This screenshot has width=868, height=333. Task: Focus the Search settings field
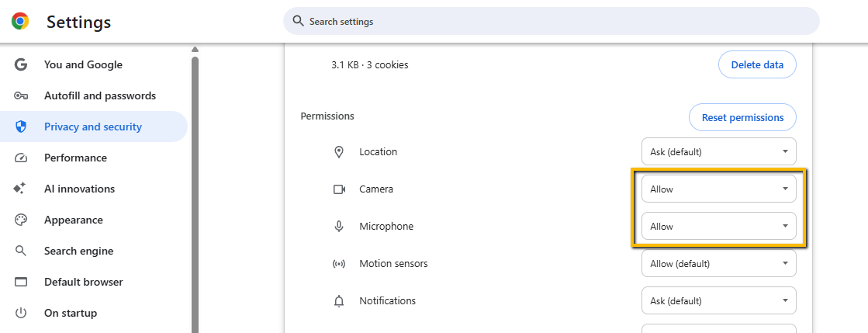(x=551, y=22)
